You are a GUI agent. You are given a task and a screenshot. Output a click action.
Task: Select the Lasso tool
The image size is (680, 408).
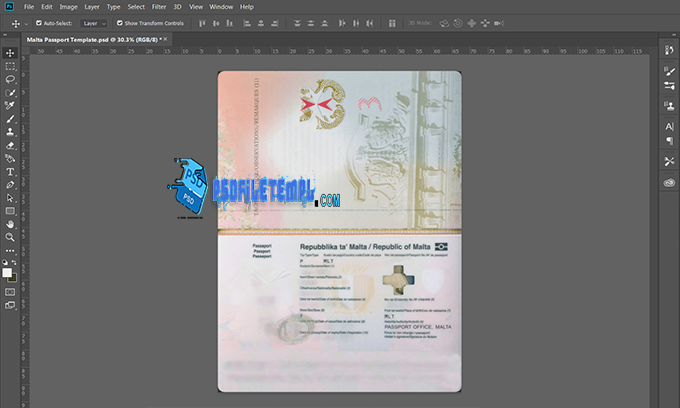tap(10, 79)
